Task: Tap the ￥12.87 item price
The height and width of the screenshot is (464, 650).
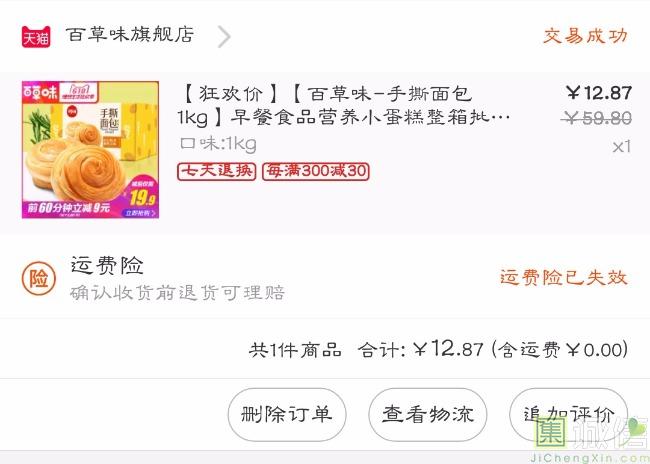Action: [x=599, y=93]
